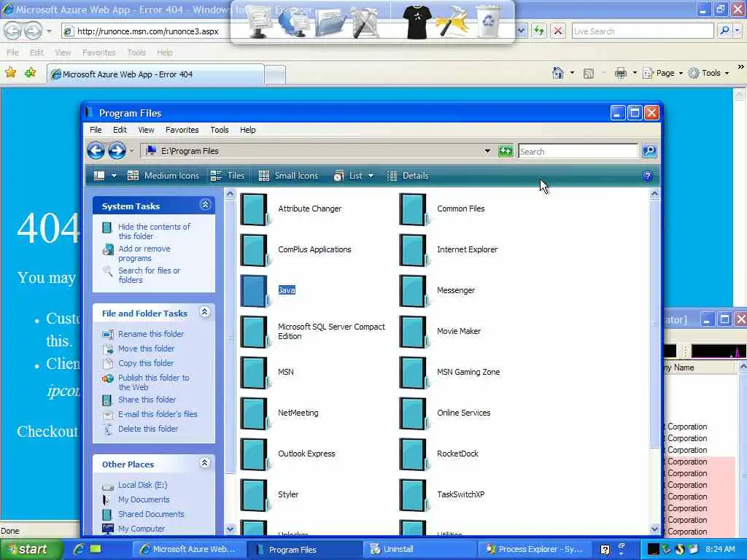Switch to Tiles view
This screenshot has width=747, height=560.
[x=228, y=176]
